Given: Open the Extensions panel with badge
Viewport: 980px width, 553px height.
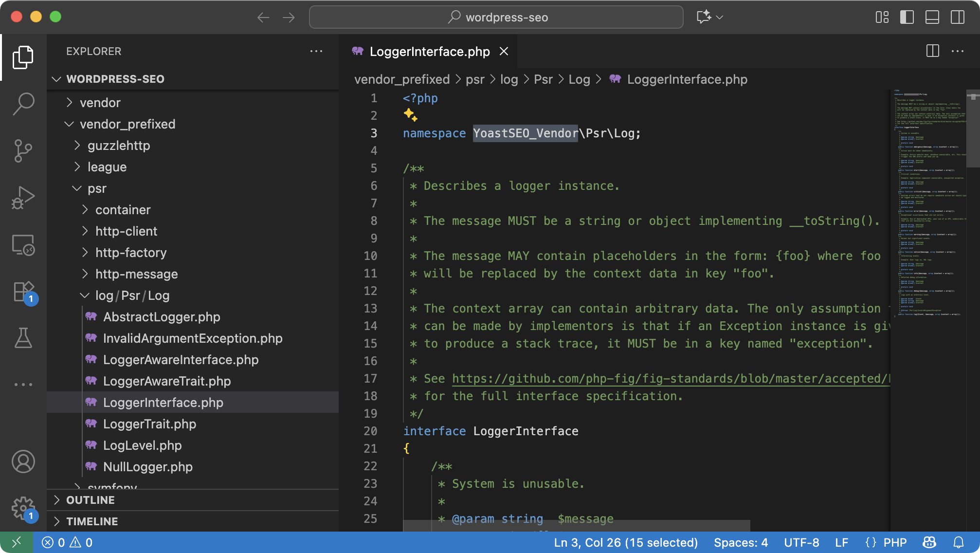Looking at the screenshot, I should click(23, 291).
